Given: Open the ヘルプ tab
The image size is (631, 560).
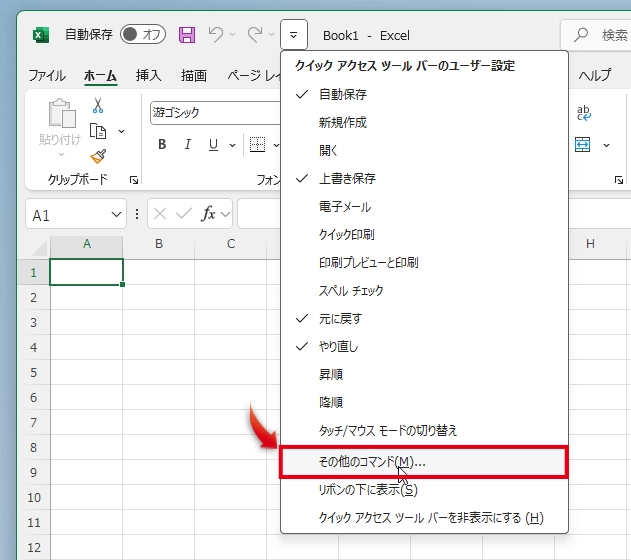Looking at the screenshot, I should pyautogui.click(x=595, y=75).
